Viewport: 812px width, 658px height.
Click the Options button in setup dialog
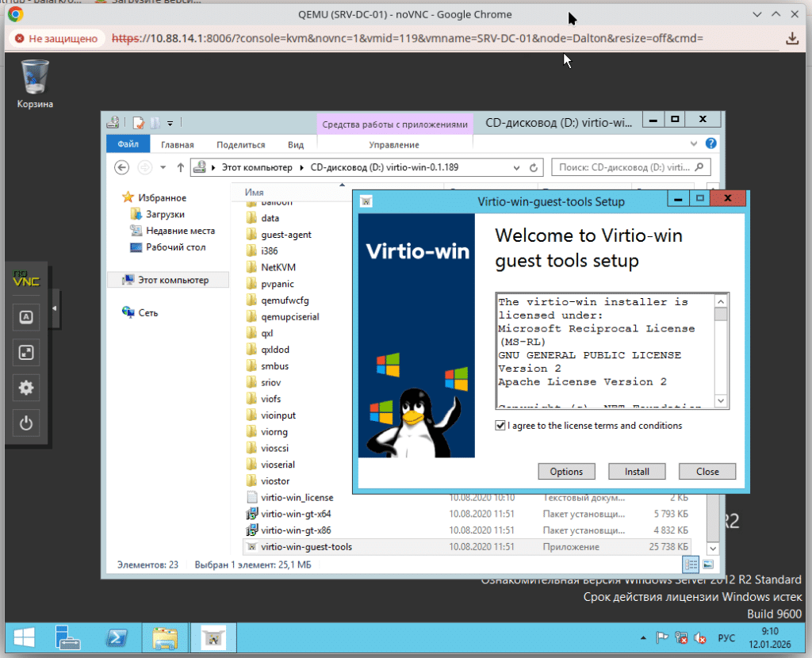point(566,471)
